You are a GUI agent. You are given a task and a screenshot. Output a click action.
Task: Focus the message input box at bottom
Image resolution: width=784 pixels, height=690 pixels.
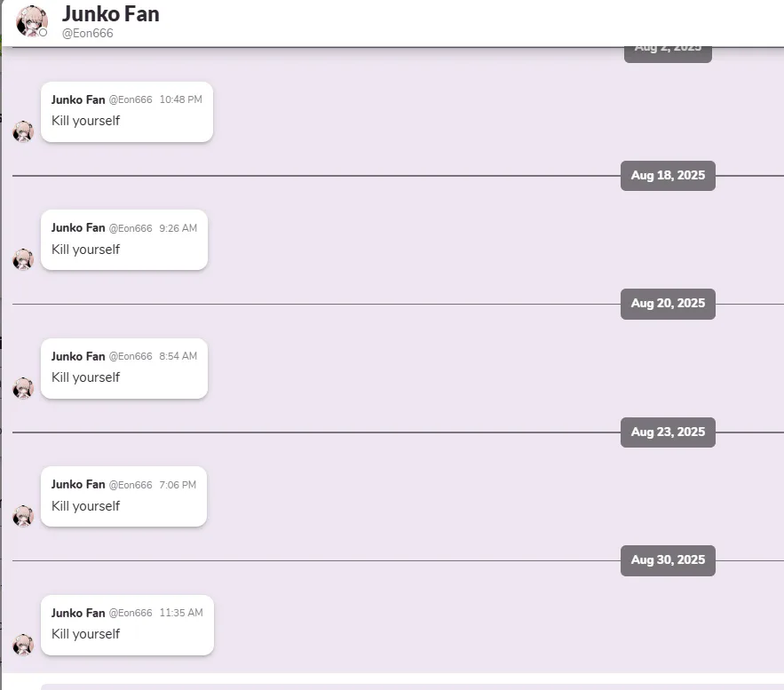pos(412,687)
